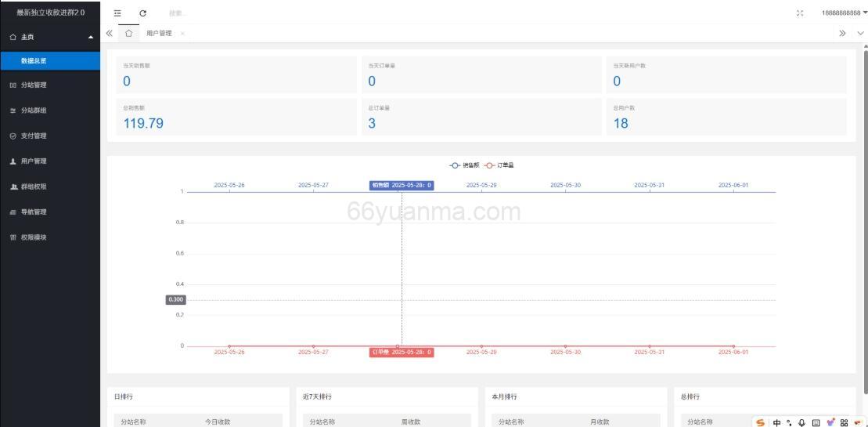Click the 总排行 panel heading
This screenshot has height=427, width=868.
tap(690, 397)
